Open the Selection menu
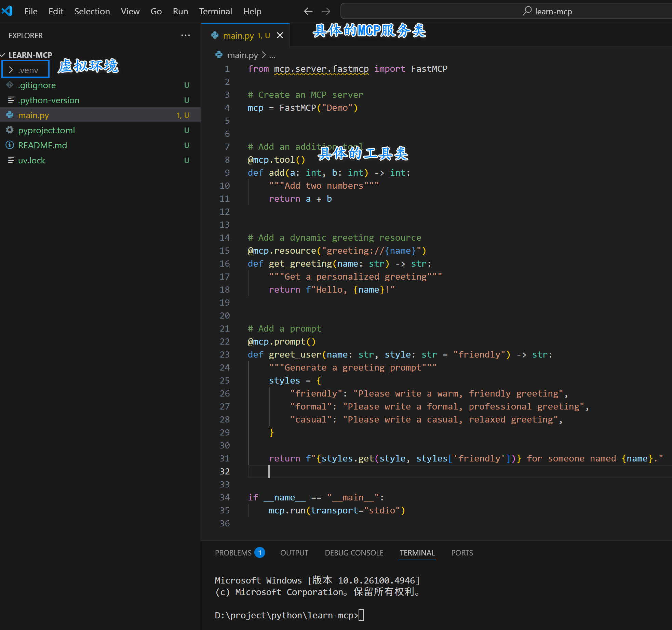Screen dimensions: 672x630 [92, 11]
